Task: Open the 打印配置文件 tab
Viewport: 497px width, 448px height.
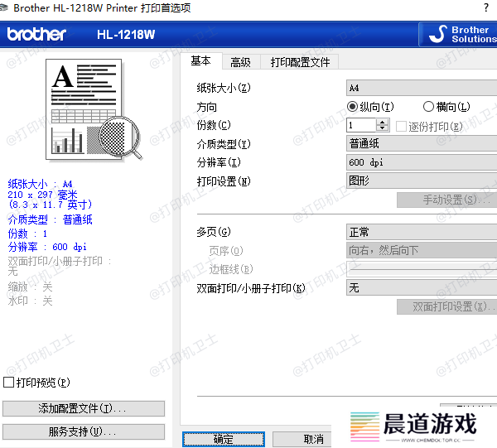Action: point(300,62)
